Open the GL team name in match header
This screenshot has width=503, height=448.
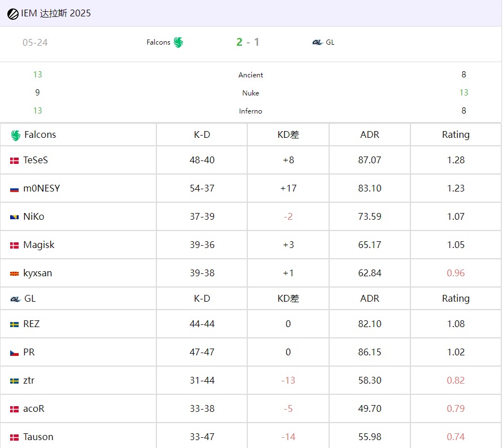(330, 42)
